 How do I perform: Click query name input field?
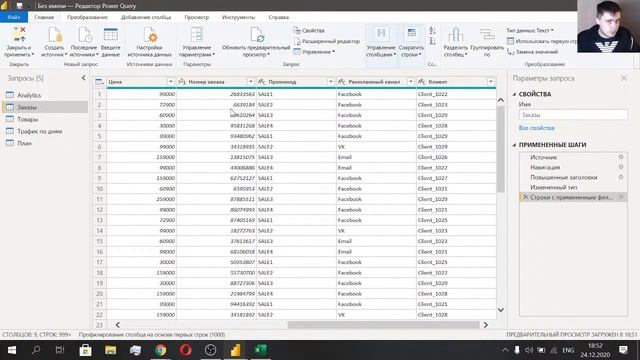tap(573, 115)
